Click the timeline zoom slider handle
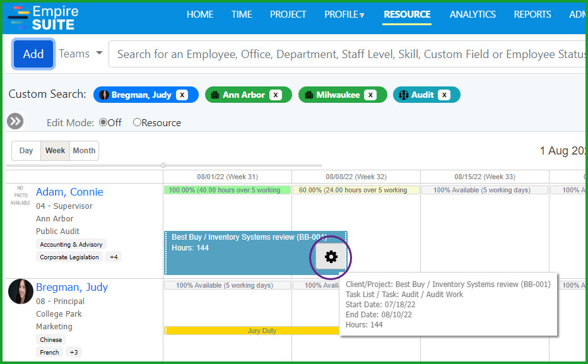The width and height of the screenshot is (588, 364). [163, 165]
